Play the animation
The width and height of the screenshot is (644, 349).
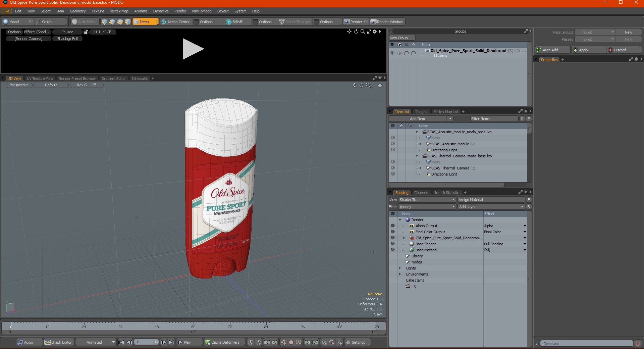(189, 342)
